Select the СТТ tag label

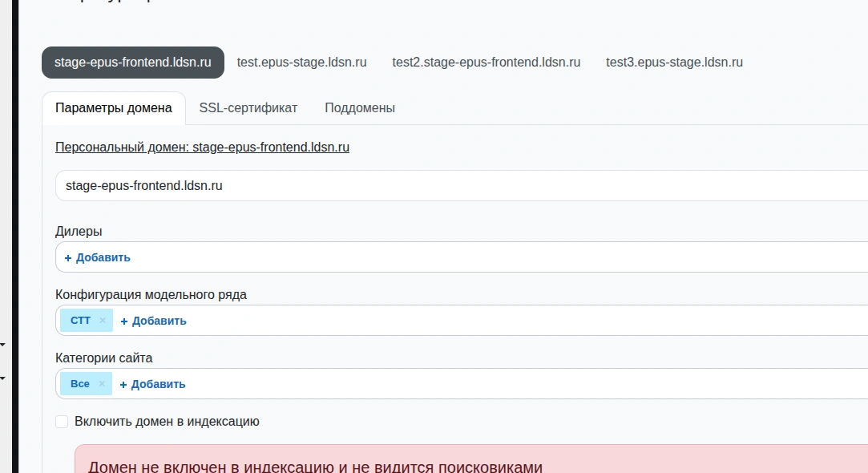click(81, 321)
